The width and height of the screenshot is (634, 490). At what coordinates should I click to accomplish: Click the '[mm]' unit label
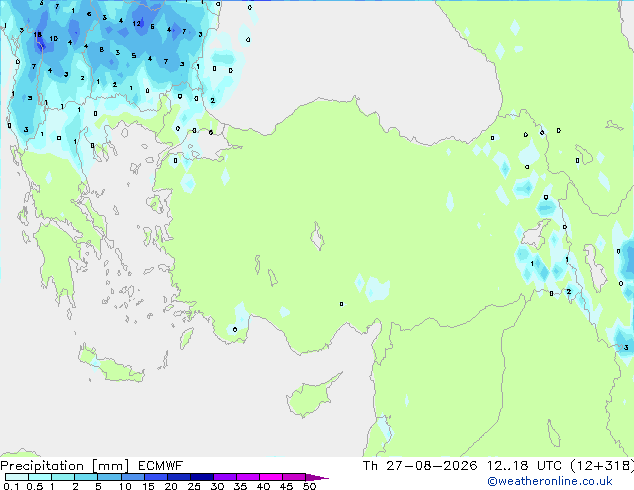[x=110, y=466]
